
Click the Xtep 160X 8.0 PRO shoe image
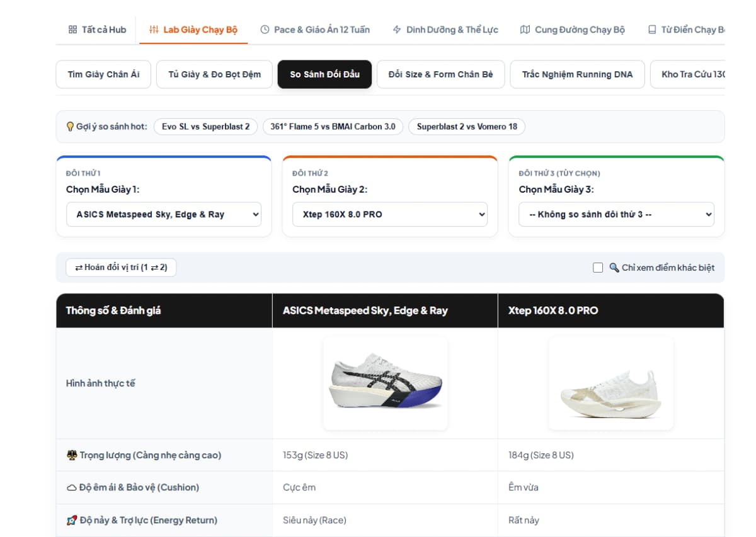coord(611,383)
